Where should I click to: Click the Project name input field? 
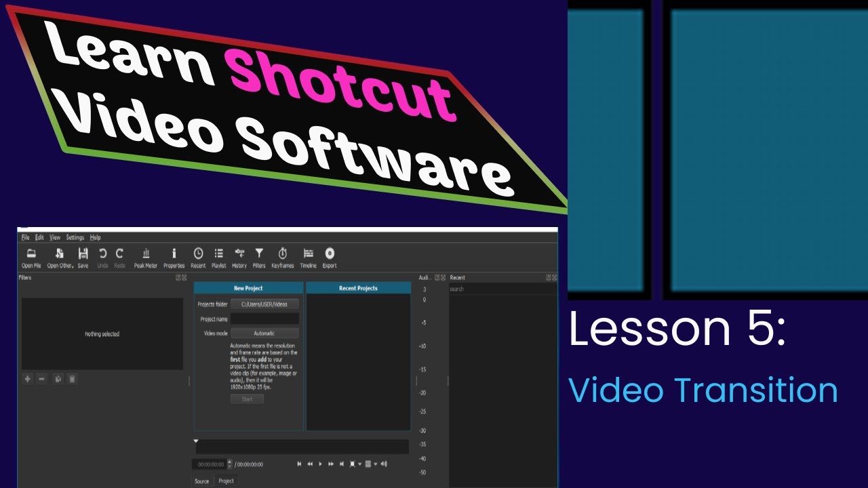tap(264, 319)
